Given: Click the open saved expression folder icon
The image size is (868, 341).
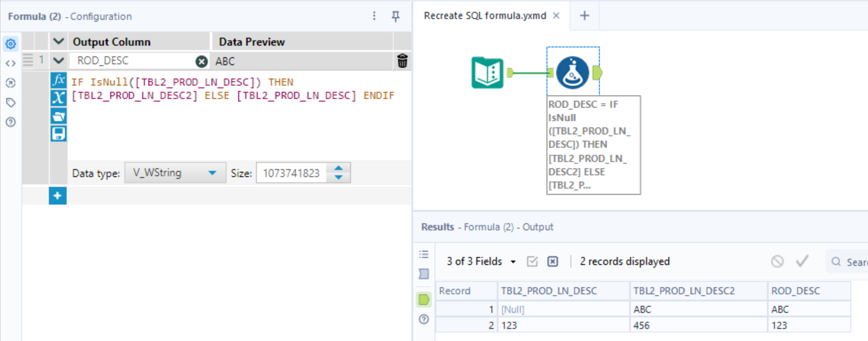Looking at the screenshot, I should (x=58, y=116).
